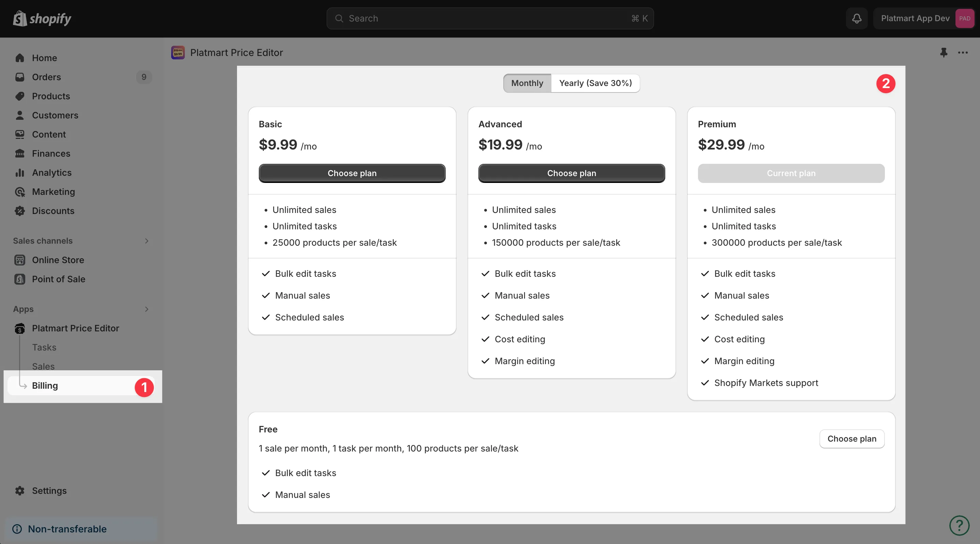The width and height of the screenshot is (980, 544).
Task: Select the Billing sub-item
Action: coord(81,386)
